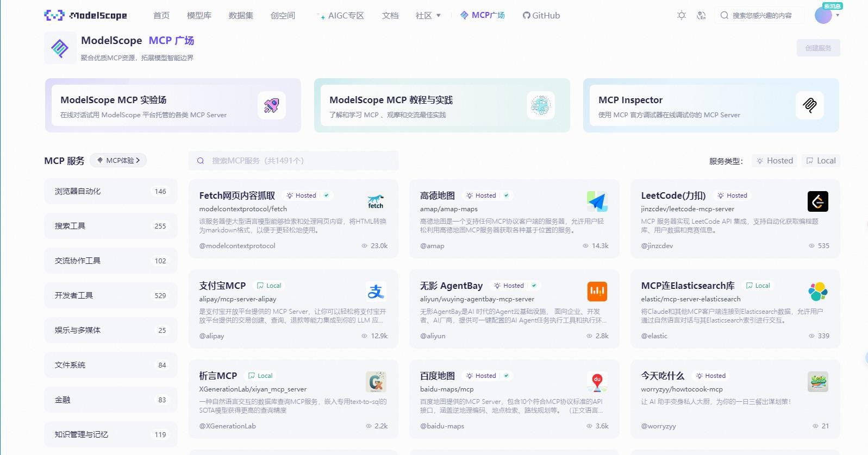
Task: Open the user avatar profile
Action: [x=823, y=15]
